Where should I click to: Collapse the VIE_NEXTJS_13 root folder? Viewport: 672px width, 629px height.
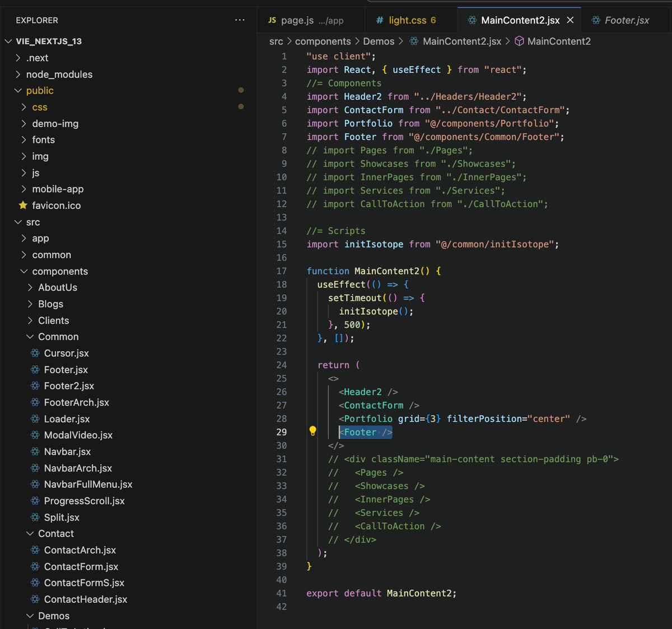[8, 41]
